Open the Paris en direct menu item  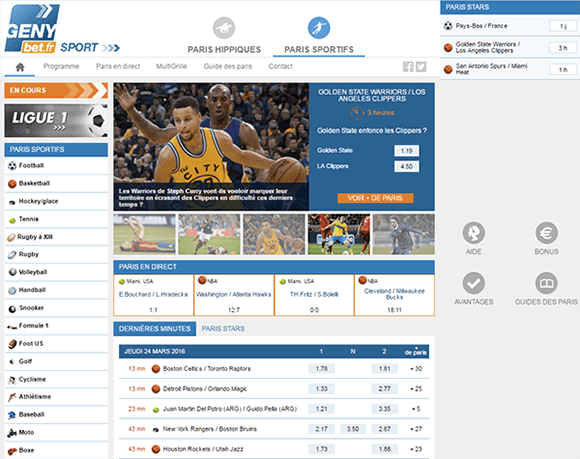tap(118, 67)
